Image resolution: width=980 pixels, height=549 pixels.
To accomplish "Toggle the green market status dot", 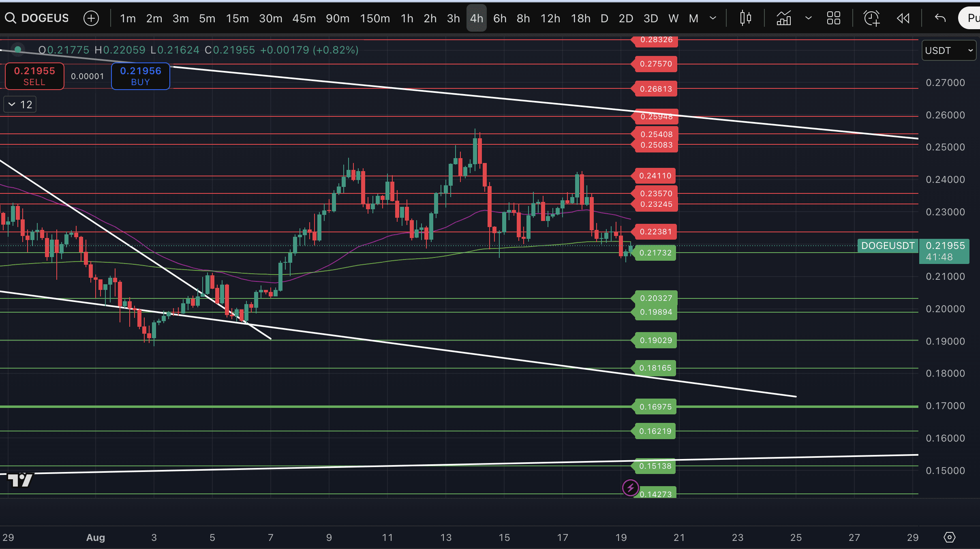I will 17,50.
